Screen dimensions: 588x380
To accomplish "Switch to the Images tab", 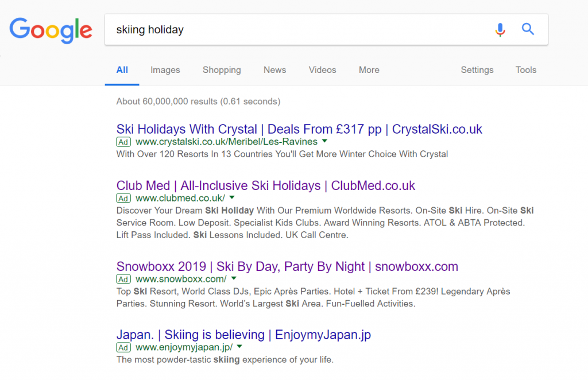I will point(165,70).
